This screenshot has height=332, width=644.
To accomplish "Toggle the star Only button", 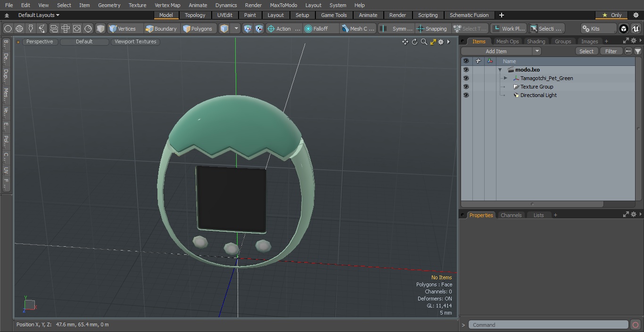I will click(x=611, y=15).
